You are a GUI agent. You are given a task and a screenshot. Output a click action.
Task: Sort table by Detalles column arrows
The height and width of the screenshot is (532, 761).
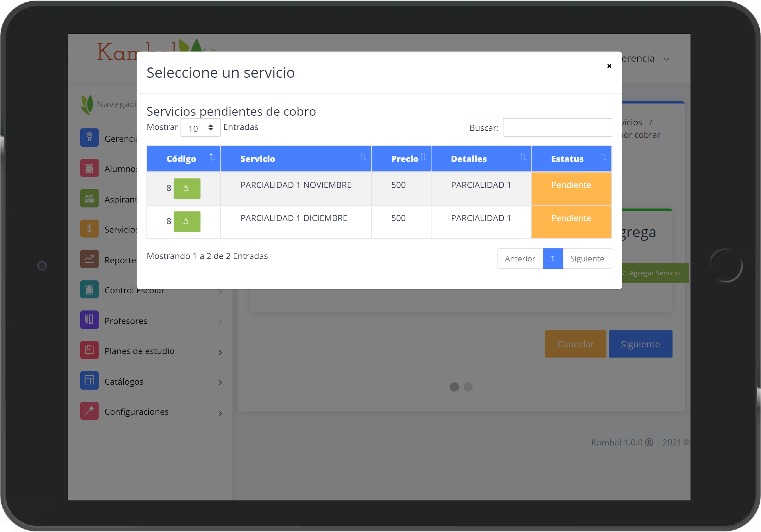(x=523, y=157)
